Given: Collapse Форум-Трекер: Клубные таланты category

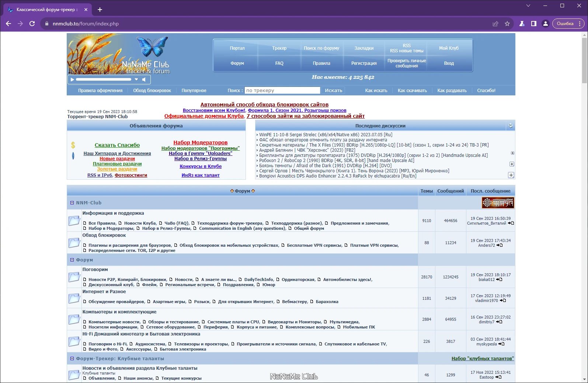Looking at the screenshot, I should [x=72, y=358].
